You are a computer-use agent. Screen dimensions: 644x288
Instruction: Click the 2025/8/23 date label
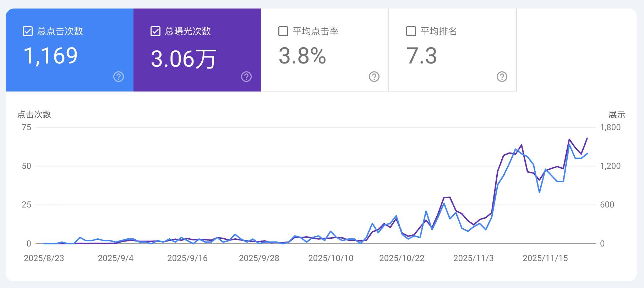point(44,258)
